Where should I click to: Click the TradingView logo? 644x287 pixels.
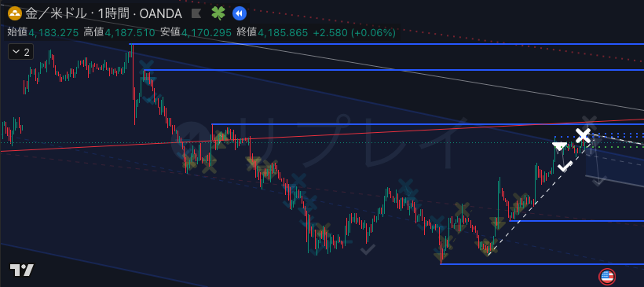click(21, 270)
